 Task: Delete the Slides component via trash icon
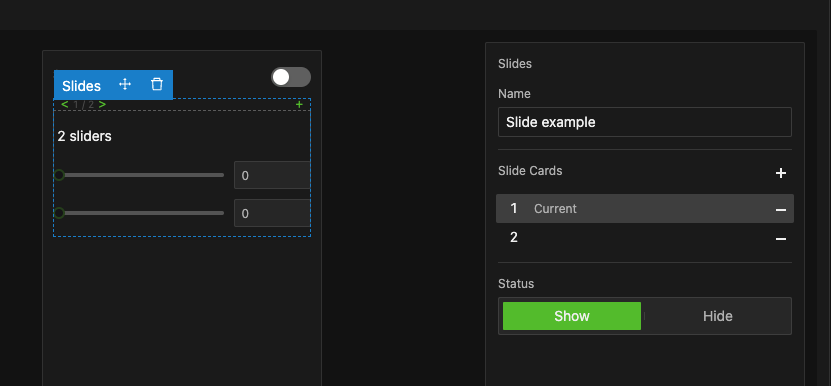157,84
